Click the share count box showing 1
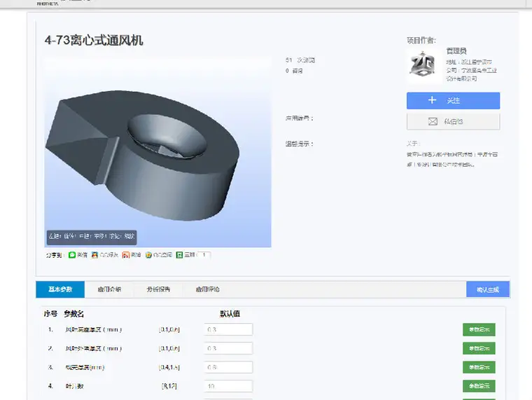The height and width of the screenshot is (400, 532). [204, 255]
